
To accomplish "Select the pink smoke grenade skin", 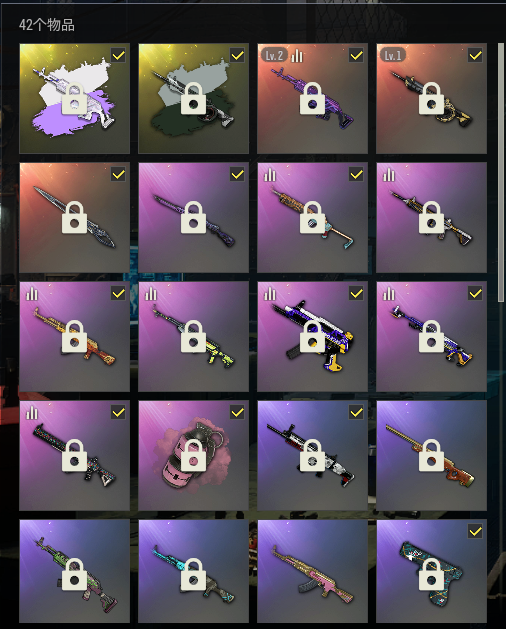I will 193,455.
